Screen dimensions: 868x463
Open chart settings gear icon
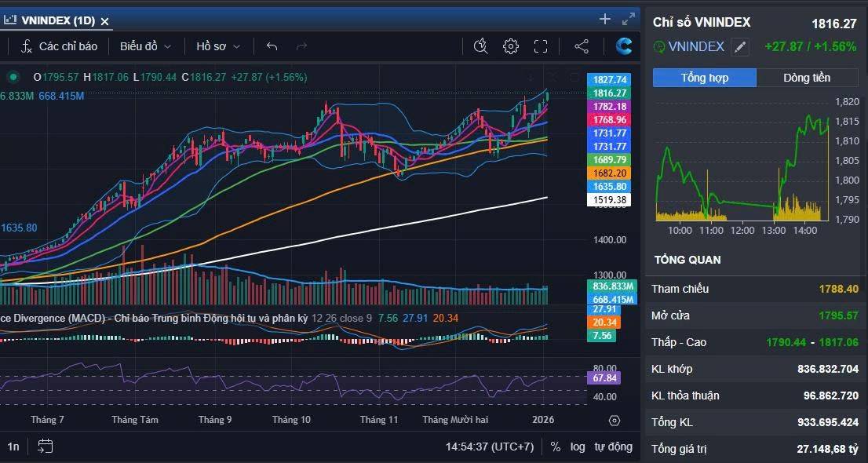pos(511,46)
